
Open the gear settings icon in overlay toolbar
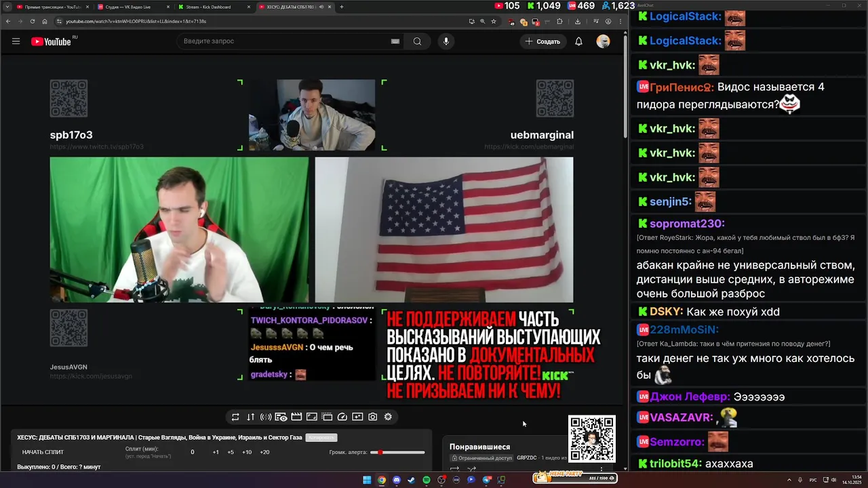(388, 417)
